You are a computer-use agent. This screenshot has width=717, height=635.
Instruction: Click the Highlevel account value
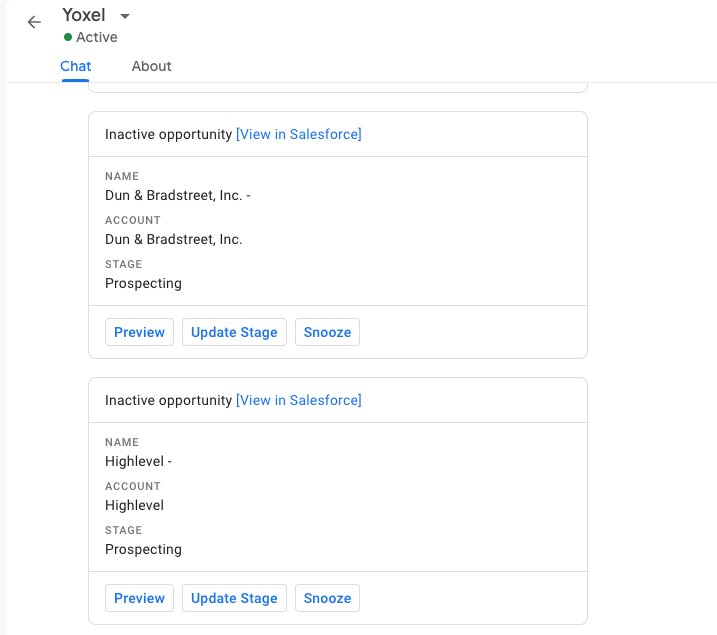point(134,505)
